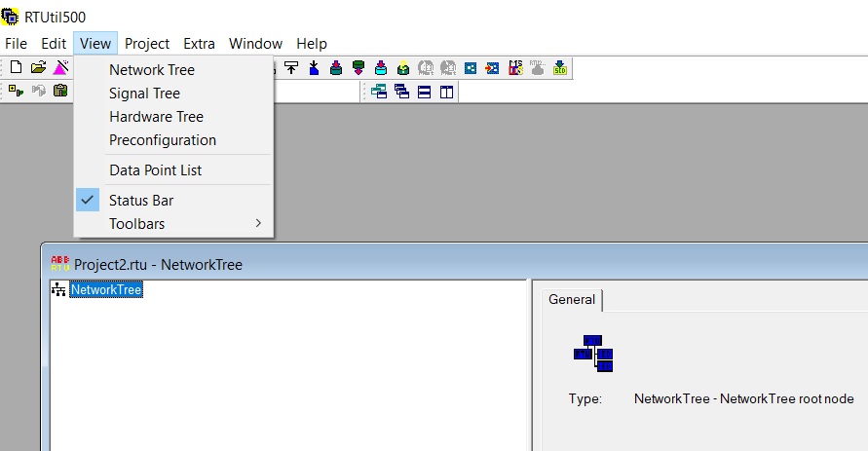Tile windows horizontally using toolbar icon

tap(424, 92)
